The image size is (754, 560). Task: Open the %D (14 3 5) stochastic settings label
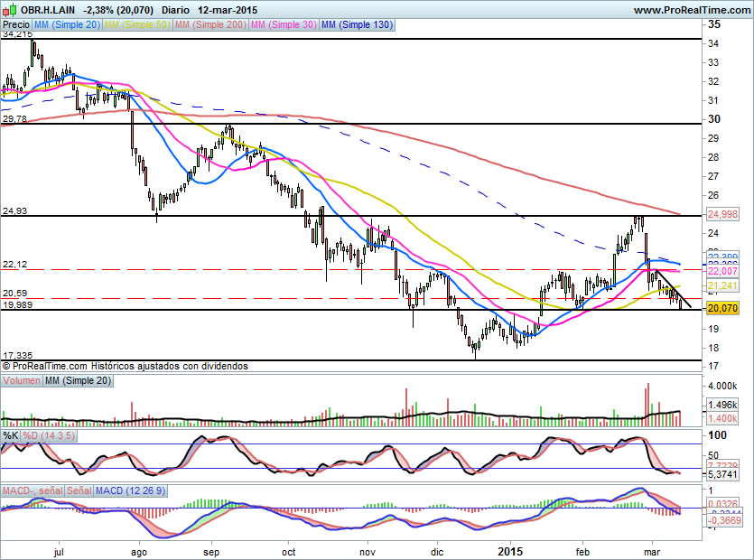(x=48, y=435)
